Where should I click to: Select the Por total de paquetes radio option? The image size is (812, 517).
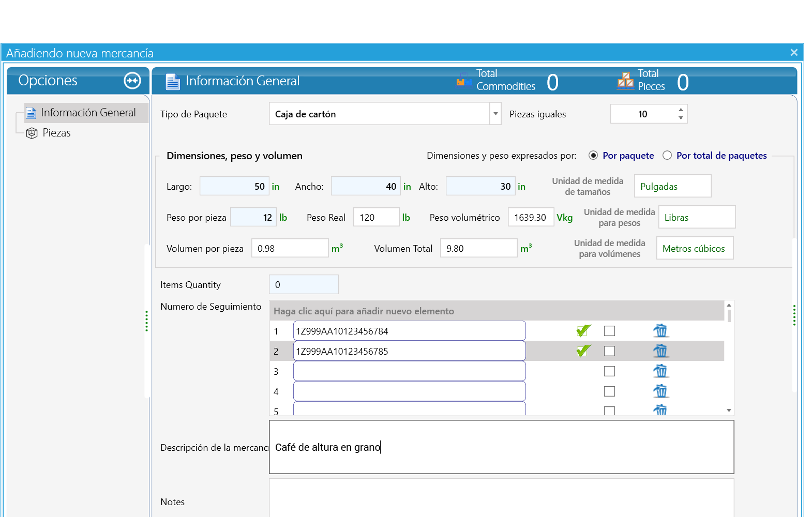click(x=667, y=156)
